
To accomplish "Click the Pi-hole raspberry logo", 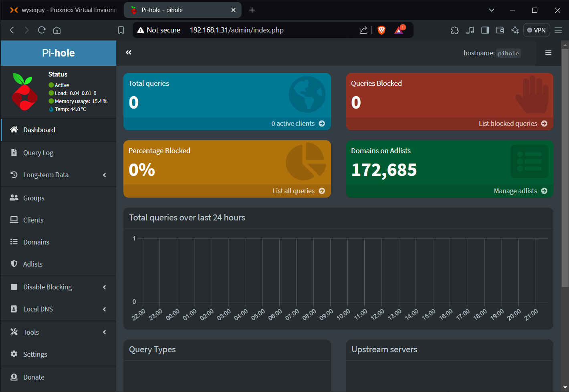I will (25, 92).
